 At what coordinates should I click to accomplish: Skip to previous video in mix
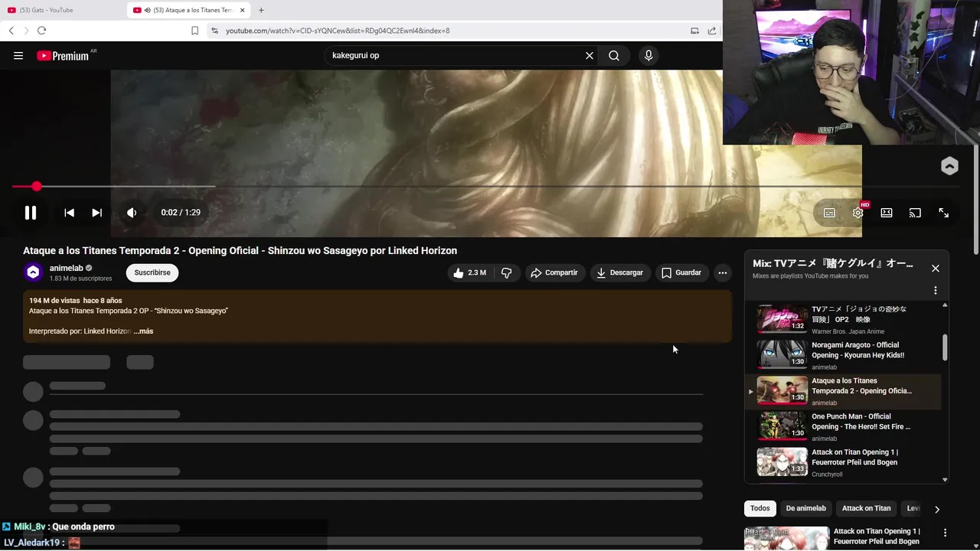(x=69, y=213)
